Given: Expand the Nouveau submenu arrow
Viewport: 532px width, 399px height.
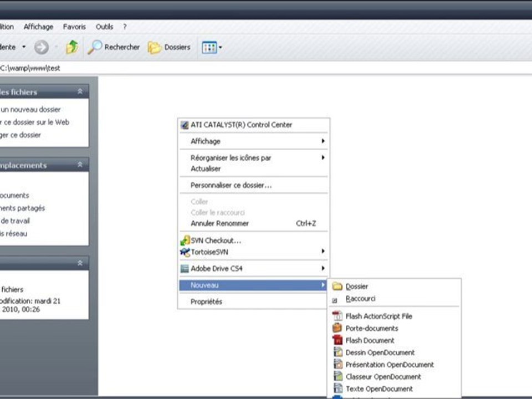Looking at the screenshot, I should pyautogui.click(x=323, y=285).
